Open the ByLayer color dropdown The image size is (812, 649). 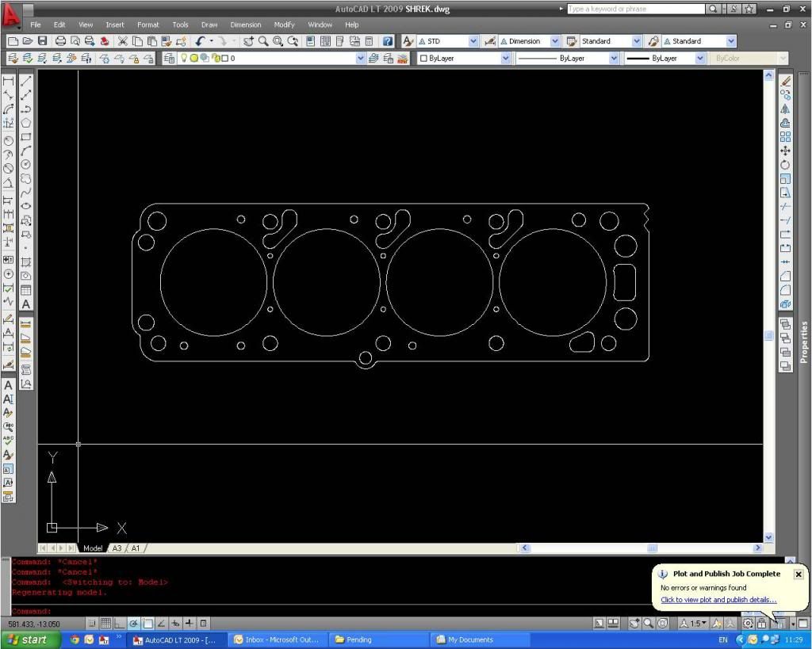505,59
